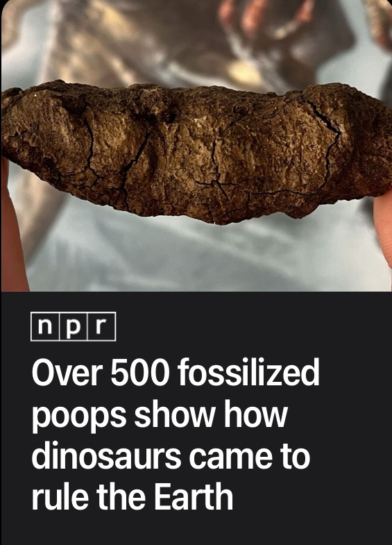Click the words 'Over 500 fossilized'
The width and height of the screenshot is (392, 545).
tap(176, 373)
